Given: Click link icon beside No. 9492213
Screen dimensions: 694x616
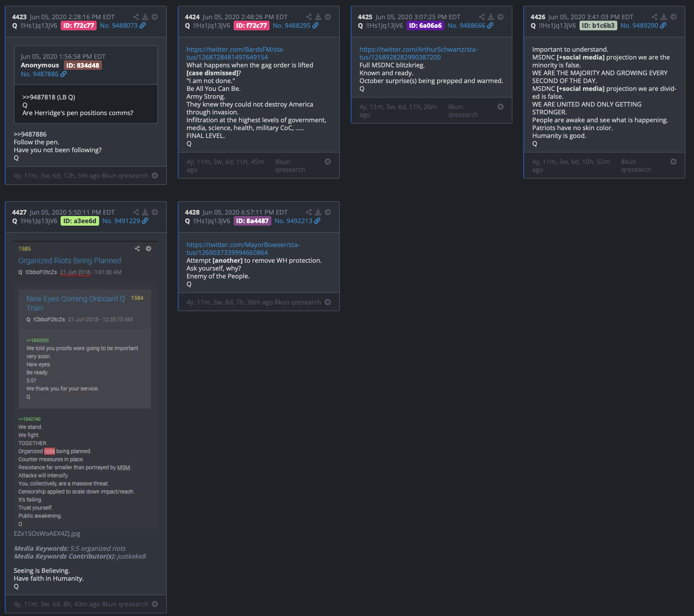Looking at the screenshot, I should (x=317, y=221).
